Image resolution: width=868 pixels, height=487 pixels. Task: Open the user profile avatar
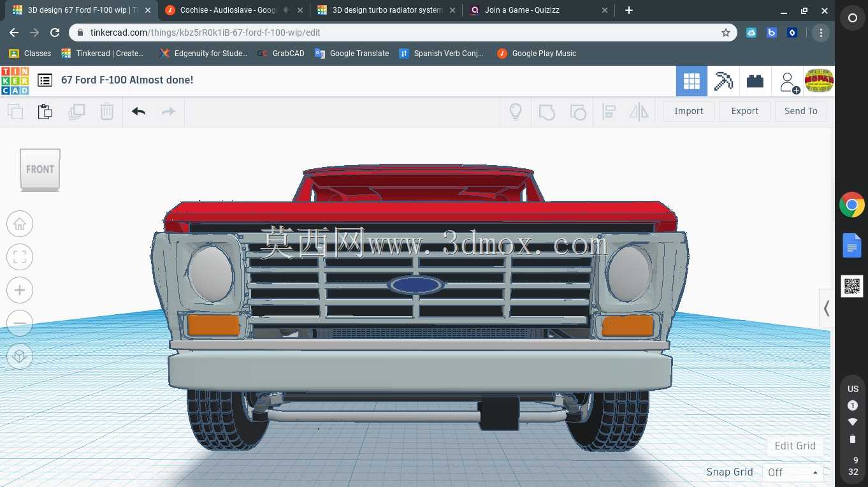819,80
